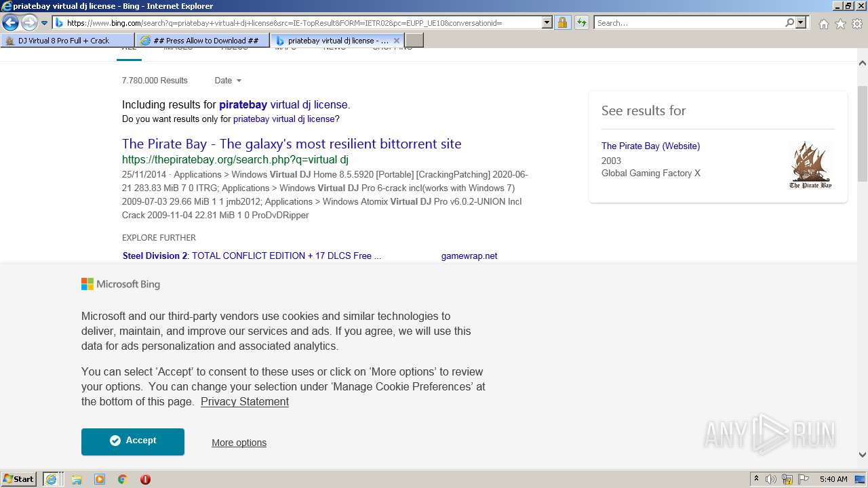Refresh the page with green arrows icon

pos(582,23)
